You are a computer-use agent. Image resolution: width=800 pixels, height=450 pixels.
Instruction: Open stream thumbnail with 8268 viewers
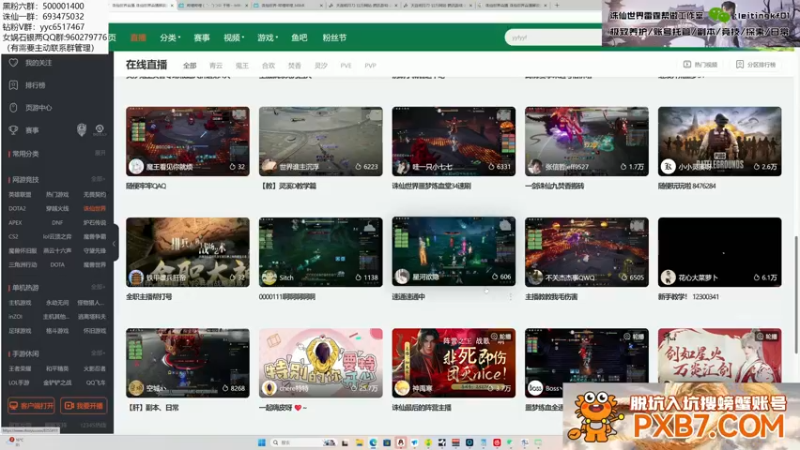tap(188, 363)
